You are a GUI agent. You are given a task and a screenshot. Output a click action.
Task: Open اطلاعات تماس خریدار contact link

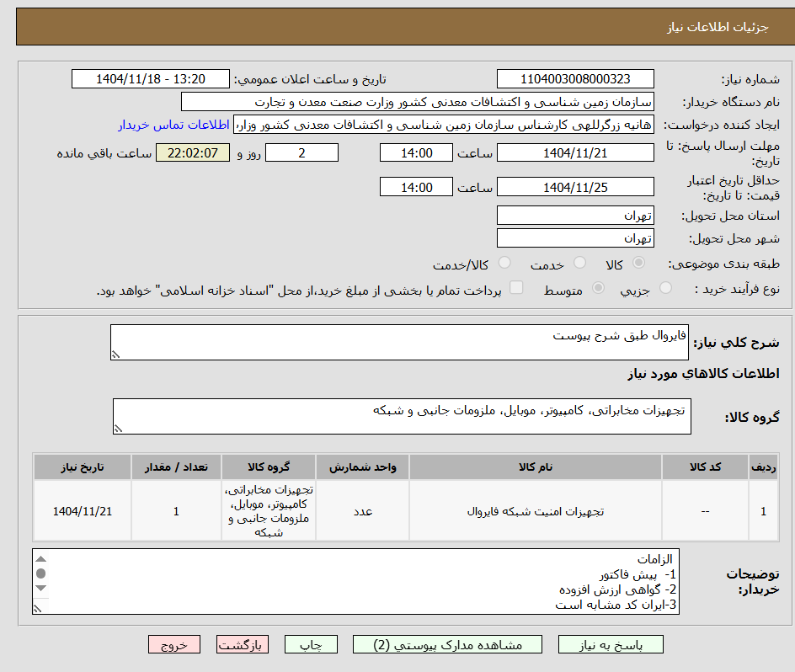(173, 125)
